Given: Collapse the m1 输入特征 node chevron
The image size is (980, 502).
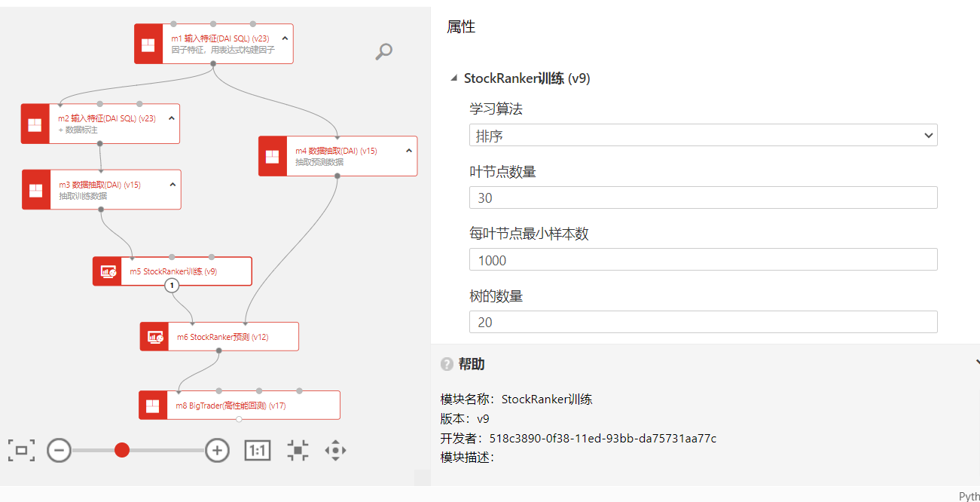Looking at the screenshot, I should pos(285,38).
